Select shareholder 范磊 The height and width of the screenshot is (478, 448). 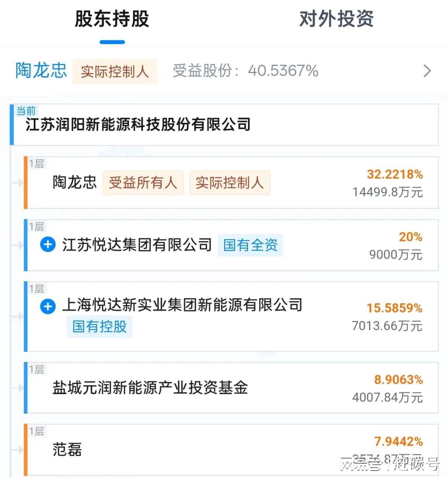click(67, 450)
